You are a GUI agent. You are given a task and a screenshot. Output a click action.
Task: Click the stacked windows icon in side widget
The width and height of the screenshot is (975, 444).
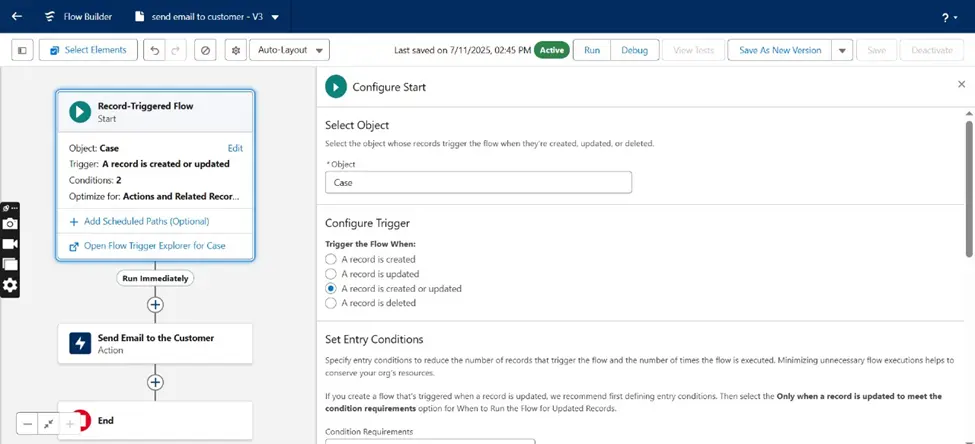(x=10, y=264)
